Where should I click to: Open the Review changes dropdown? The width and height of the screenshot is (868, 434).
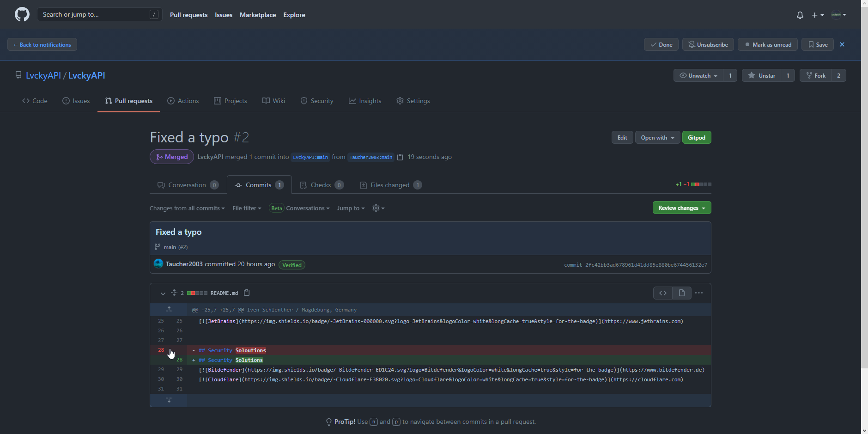(x=681, y=208)
